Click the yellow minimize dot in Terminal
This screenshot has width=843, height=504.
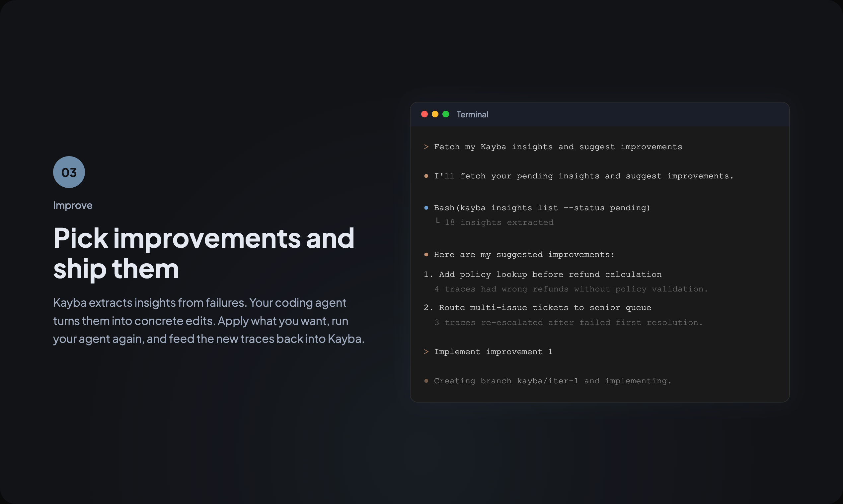click(435, 114)
